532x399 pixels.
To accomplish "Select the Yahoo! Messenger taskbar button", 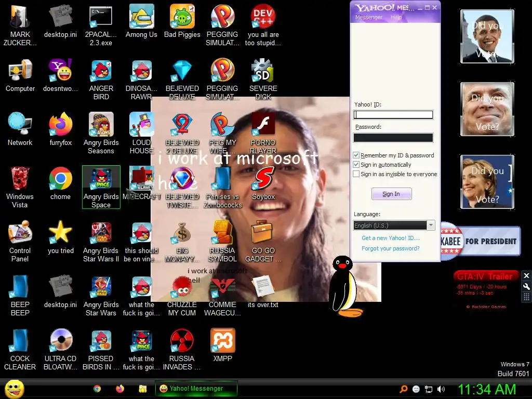I will 196,389.
